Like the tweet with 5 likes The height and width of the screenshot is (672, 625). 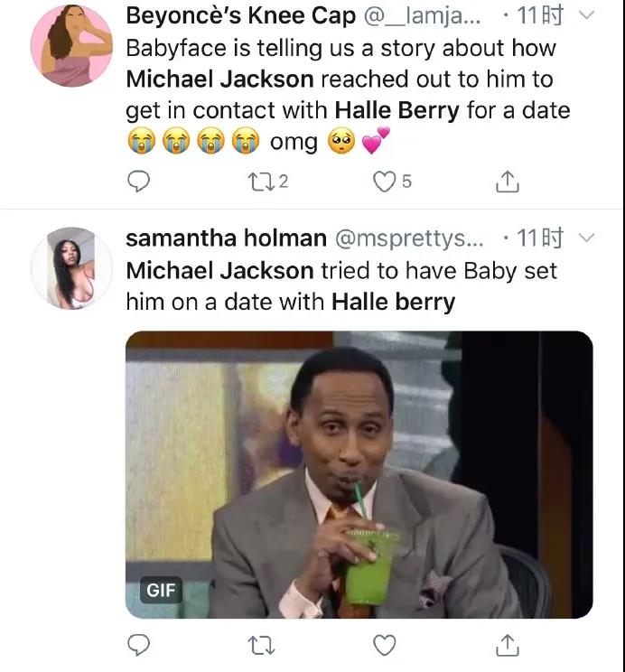[x=386, y=182]
